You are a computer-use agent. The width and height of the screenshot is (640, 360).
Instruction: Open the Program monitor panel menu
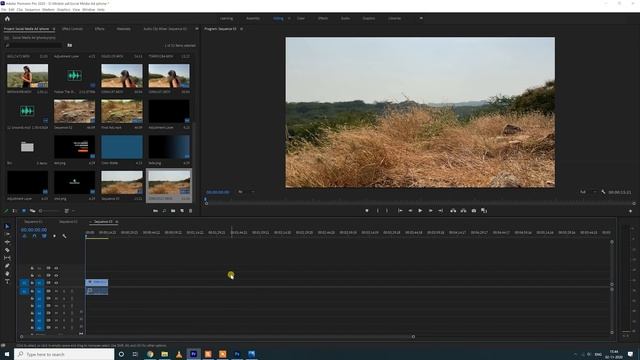tap(241, 29)
